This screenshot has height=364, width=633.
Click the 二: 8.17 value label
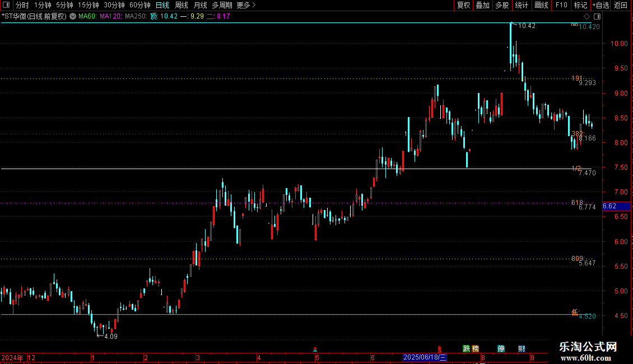[218, 17]
